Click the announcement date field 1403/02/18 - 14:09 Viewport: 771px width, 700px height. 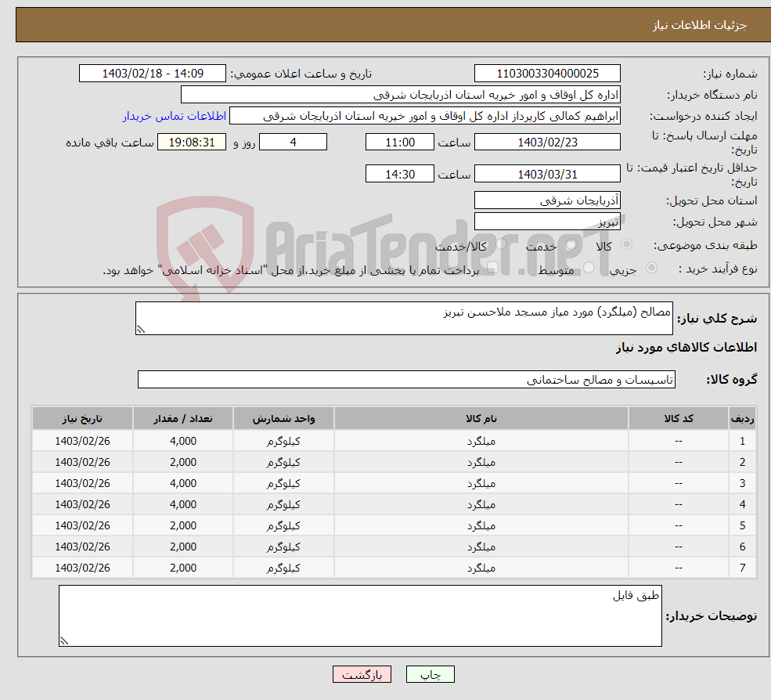click(153, 74)
